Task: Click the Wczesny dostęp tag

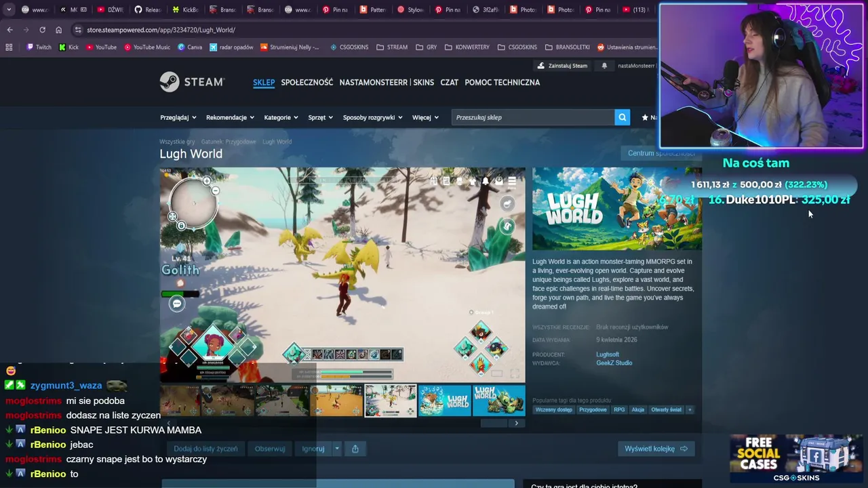Action: tap(553, 409)
